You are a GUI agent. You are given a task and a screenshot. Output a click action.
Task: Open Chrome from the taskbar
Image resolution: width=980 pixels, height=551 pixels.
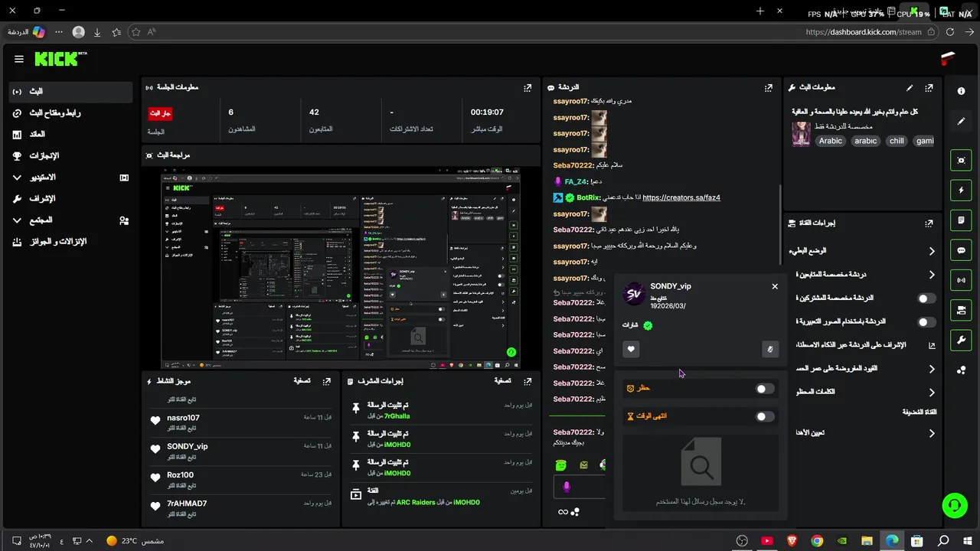coord(817,541)
